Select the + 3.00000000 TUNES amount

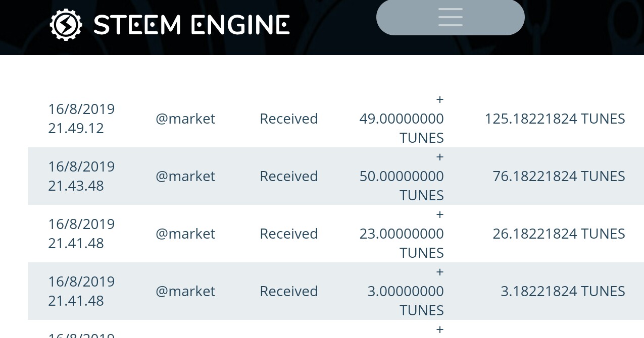click(406, 291)
